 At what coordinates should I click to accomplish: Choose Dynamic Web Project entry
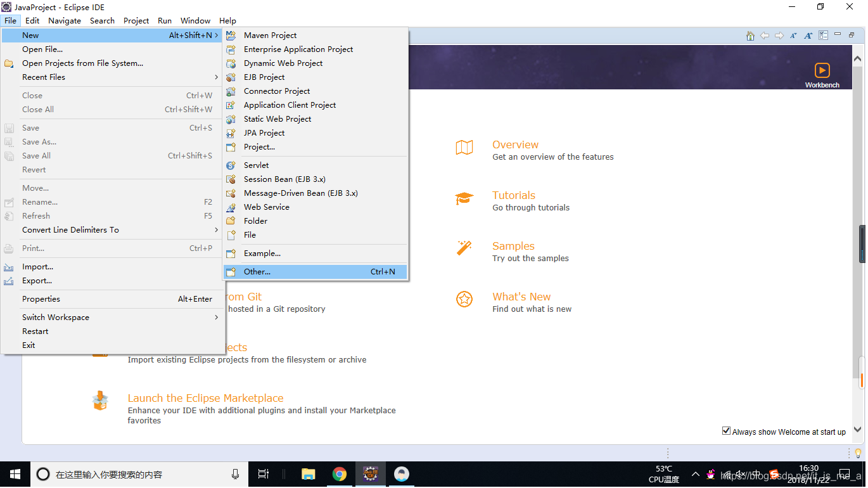tap(315, 63)
